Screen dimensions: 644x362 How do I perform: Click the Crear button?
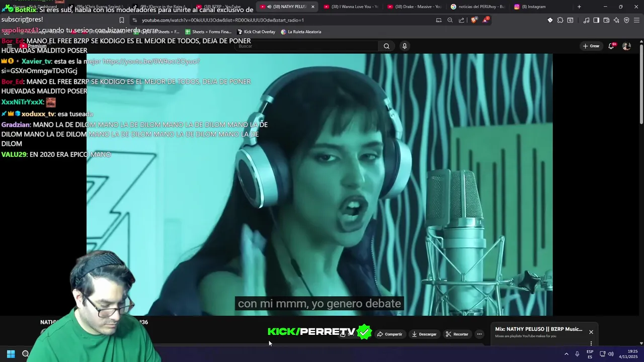click(x=591, y=46)
